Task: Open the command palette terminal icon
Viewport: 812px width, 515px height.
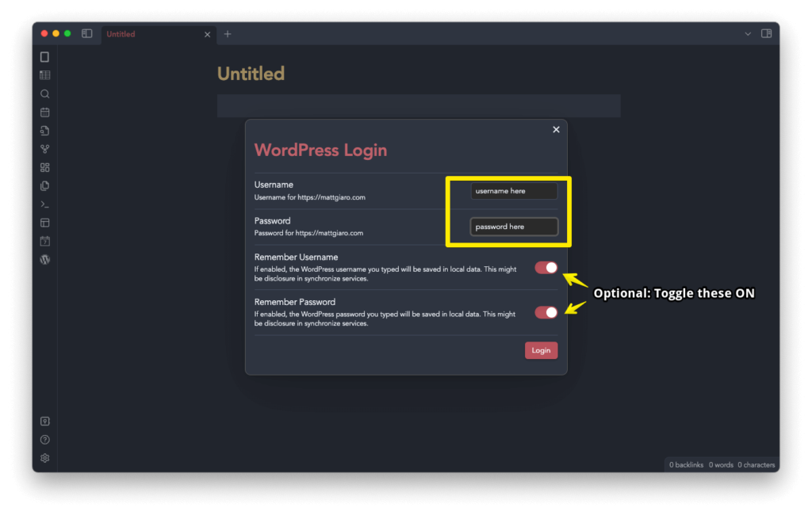Action: [45, 204]
